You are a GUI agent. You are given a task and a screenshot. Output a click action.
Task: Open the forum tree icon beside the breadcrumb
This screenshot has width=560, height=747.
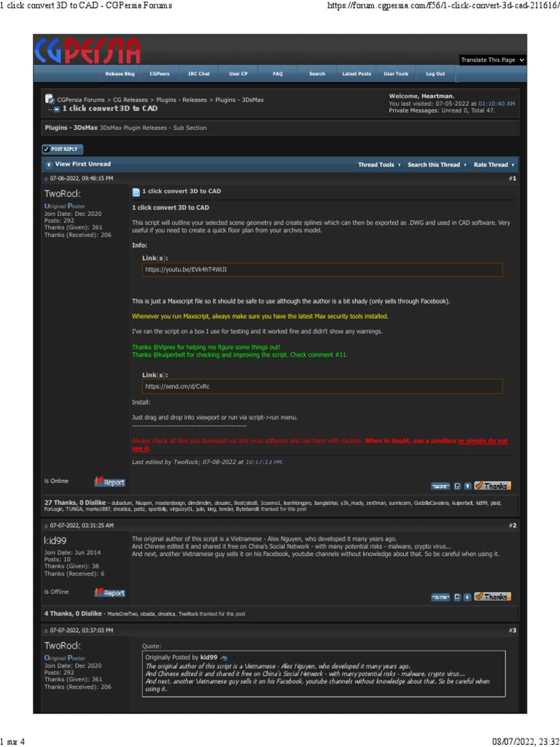(49, 99)
